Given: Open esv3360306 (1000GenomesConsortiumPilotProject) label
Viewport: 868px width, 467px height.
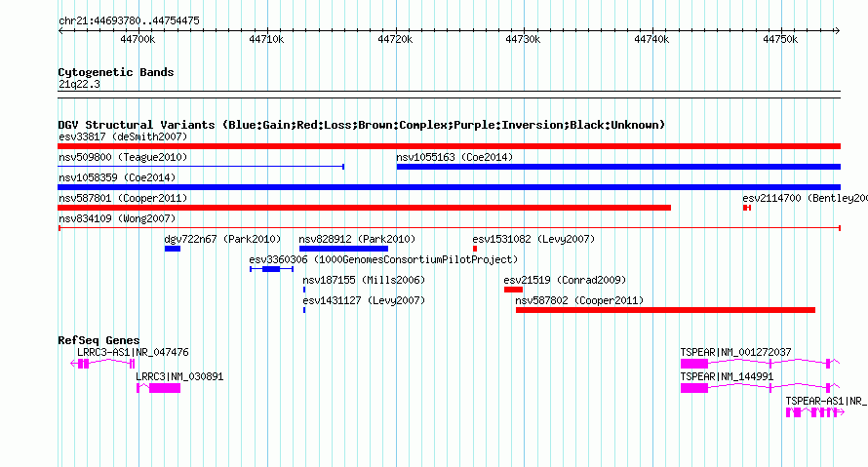Looking at the screenshot, I should (x=383, y=259).
